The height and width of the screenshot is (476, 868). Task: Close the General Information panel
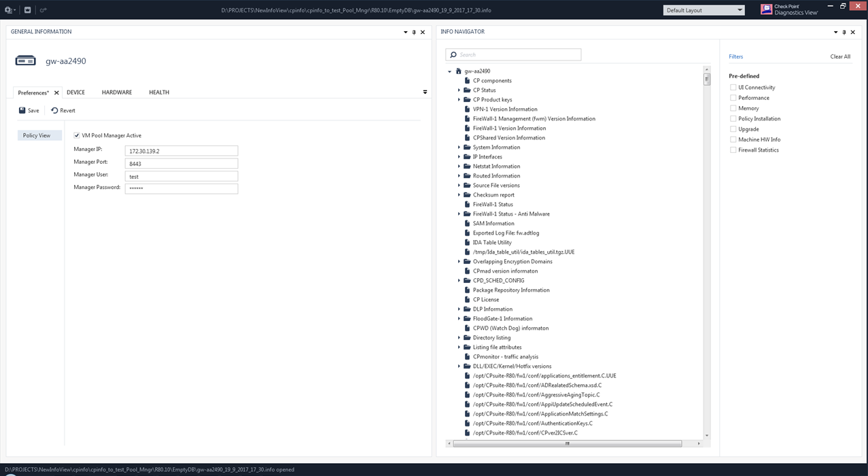pyautogui.click(x=423, y=32)
